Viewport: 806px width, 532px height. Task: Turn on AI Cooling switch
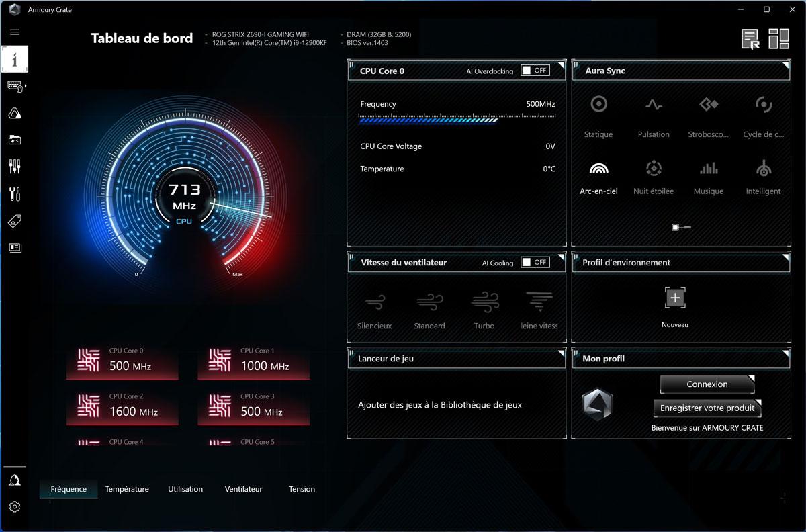535,262
